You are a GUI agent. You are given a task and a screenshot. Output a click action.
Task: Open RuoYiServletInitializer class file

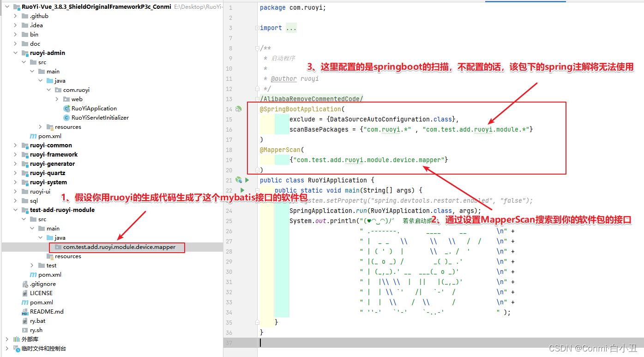(100, 117)
